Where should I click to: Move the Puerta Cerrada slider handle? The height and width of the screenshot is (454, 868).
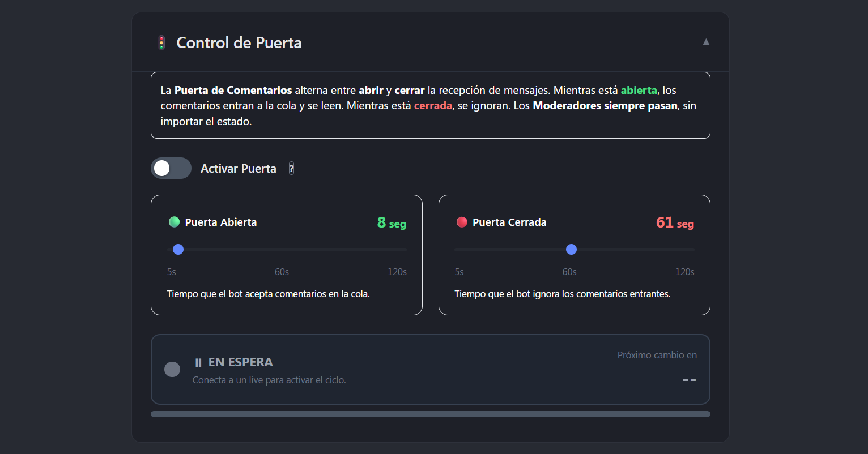click(571, 249)
